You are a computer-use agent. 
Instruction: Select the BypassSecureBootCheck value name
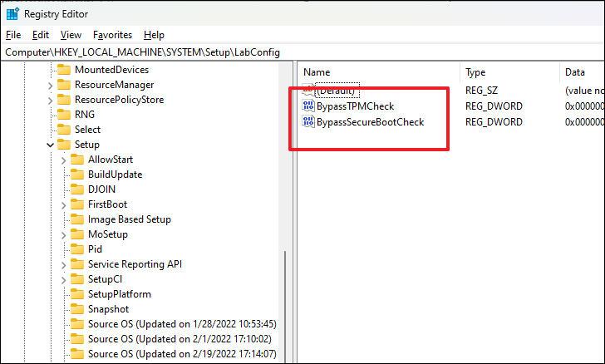coord(371,122)
